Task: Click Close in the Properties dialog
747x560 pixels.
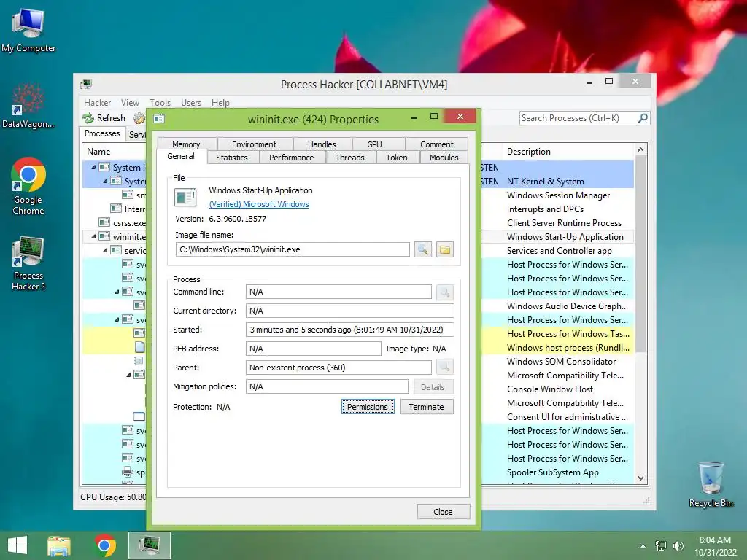Action: coord(443,511)
